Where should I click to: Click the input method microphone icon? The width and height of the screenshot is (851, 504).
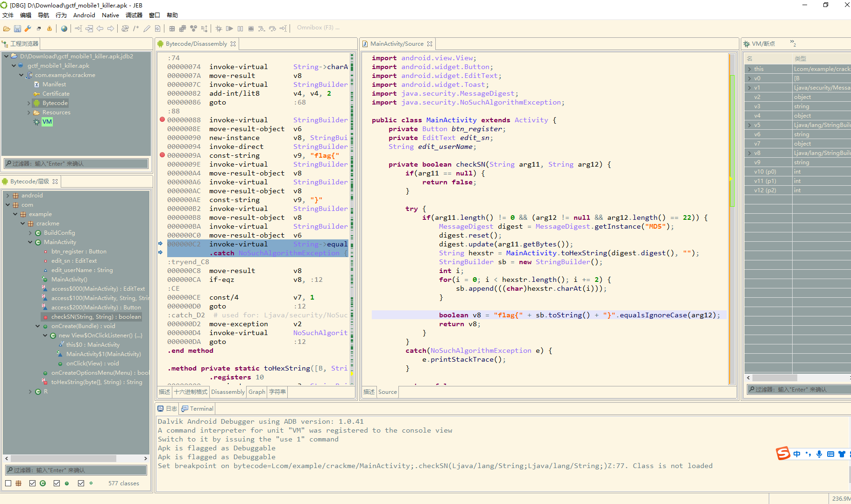pyautogui.click(x=819, y=454)
